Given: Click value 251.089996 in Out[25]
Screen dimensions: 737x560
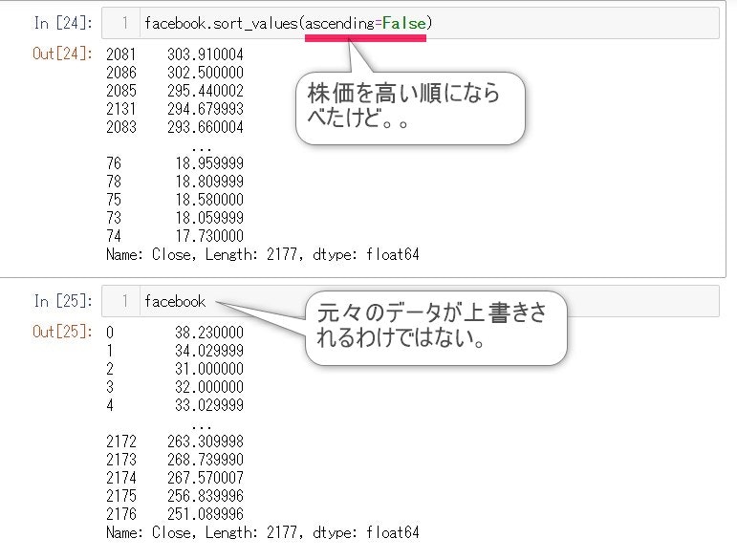Looking at the screenshot, I should [206, 514].
